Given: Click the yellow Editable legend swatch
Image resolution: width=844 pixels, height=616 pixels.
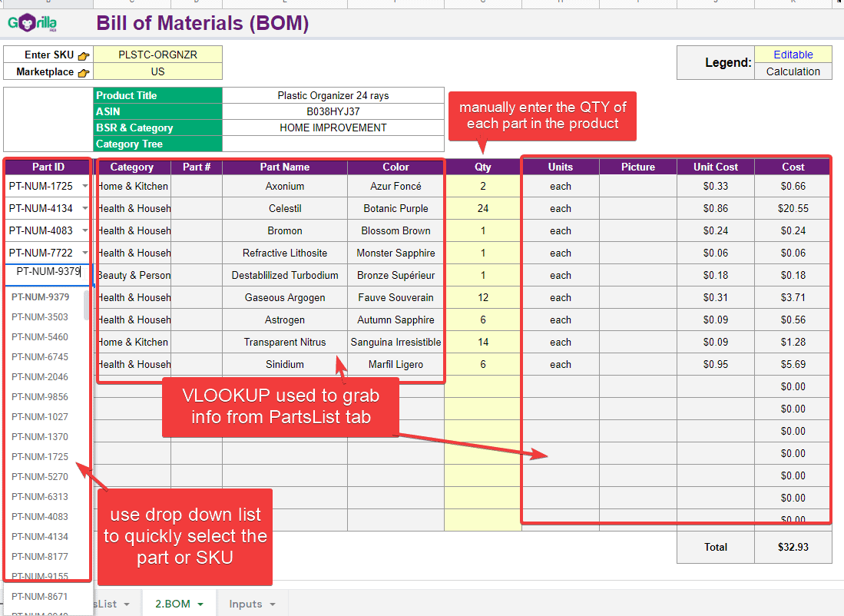Looking at the screenshot, I should click(x=793, y=55).
